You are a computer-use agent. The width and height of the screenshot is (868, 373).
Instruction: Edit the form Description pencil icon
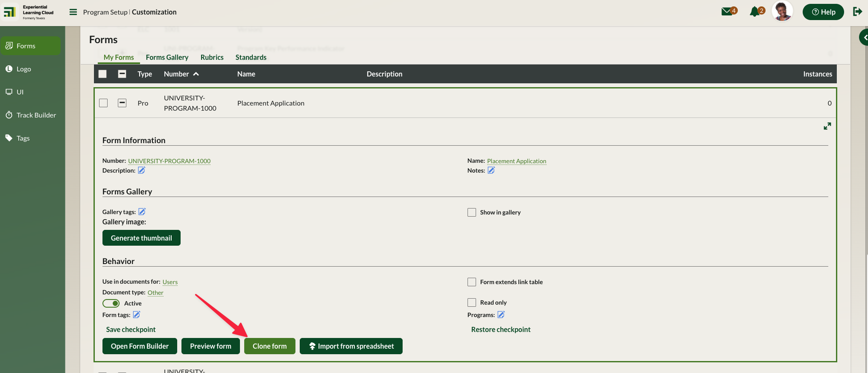pyautogui.click(x=141, y=170)
